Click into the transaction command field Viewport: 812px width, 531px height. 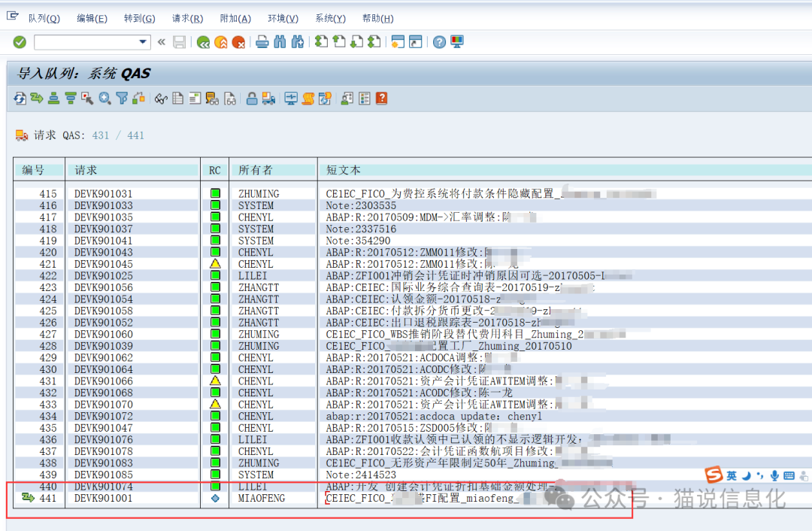[x=85, y=42]
